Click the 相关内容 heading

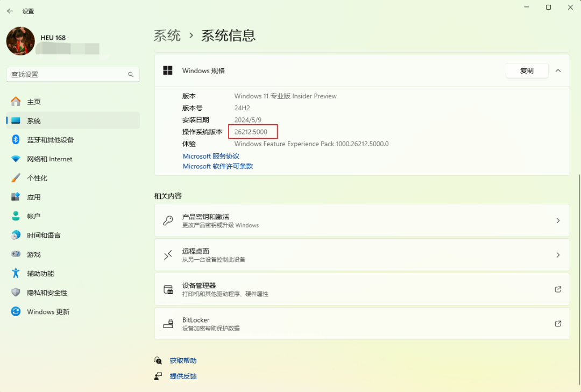pyautogui.click(x=168, y=196)
